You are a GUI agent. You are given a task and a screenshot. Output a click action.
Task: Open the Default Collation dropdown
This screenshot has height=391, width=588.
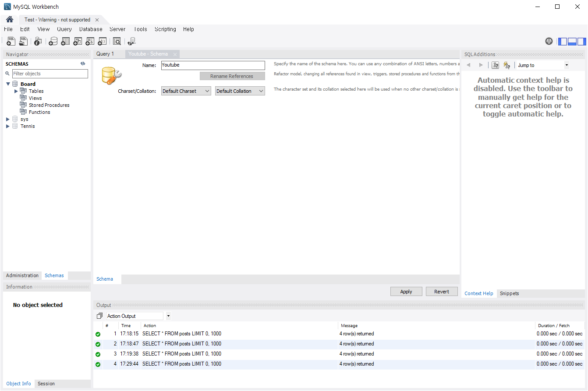(240, 91)
